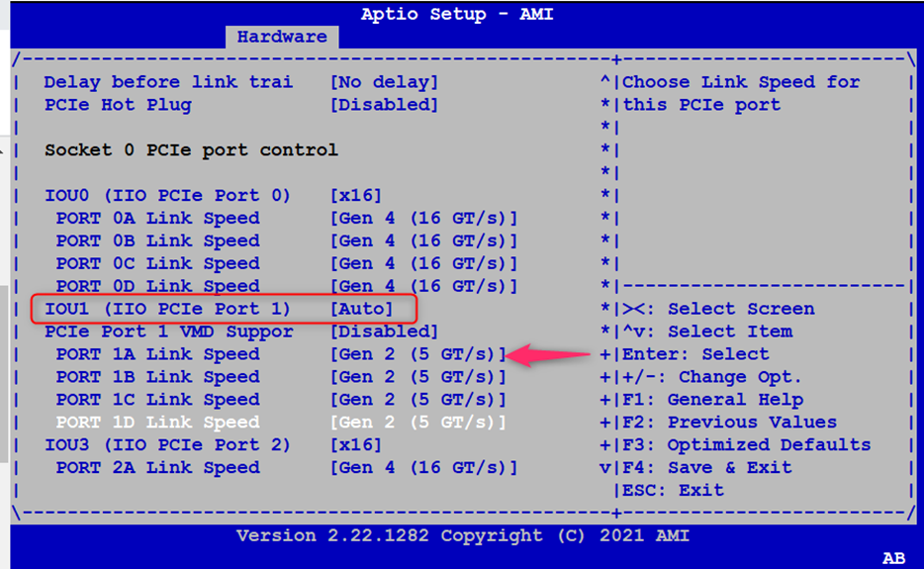Click the scroll down arrow at the list bottom
Image resolution: width=924 pixels, height=569 pixels.
click(605, 468)
